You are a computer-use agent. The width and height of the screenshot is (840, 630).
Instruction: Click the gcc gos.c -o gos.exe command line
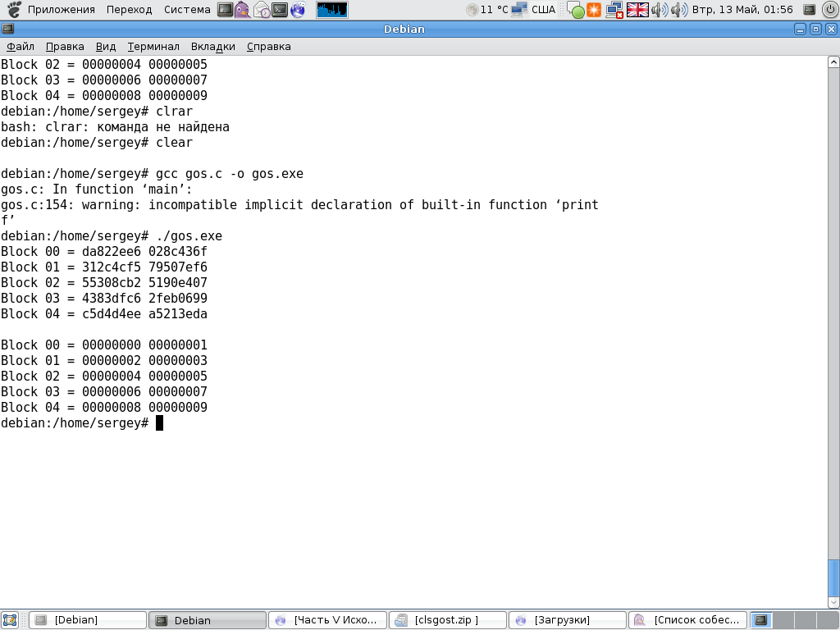point(152,174)
